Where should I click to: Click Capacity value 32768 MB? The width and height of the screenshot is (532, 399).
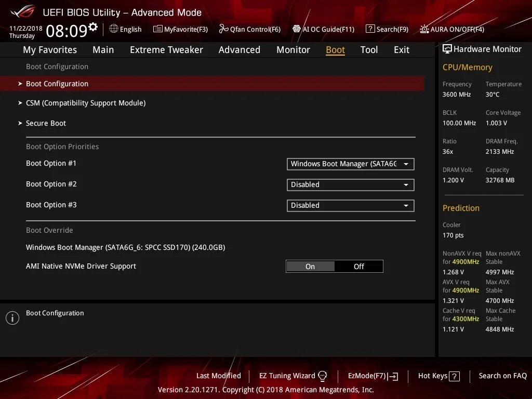pos(500,180)
